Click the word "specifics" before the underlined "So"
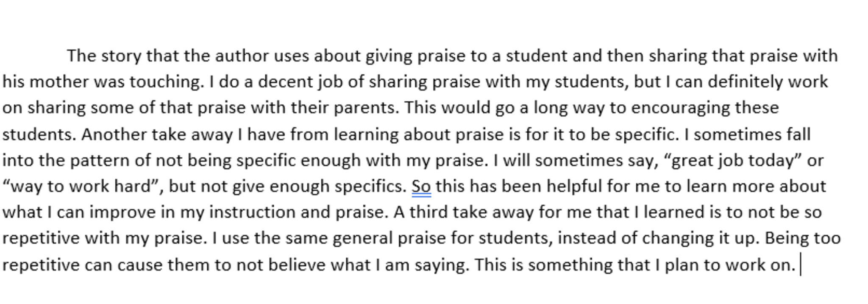Screen dimensions: 868x304 pos(370,187)
